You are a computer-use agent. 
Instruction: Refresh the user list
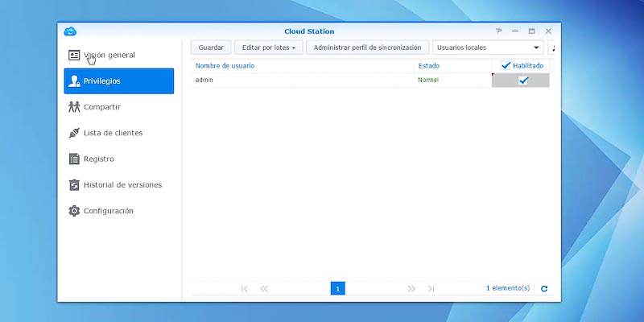[544, 289]
